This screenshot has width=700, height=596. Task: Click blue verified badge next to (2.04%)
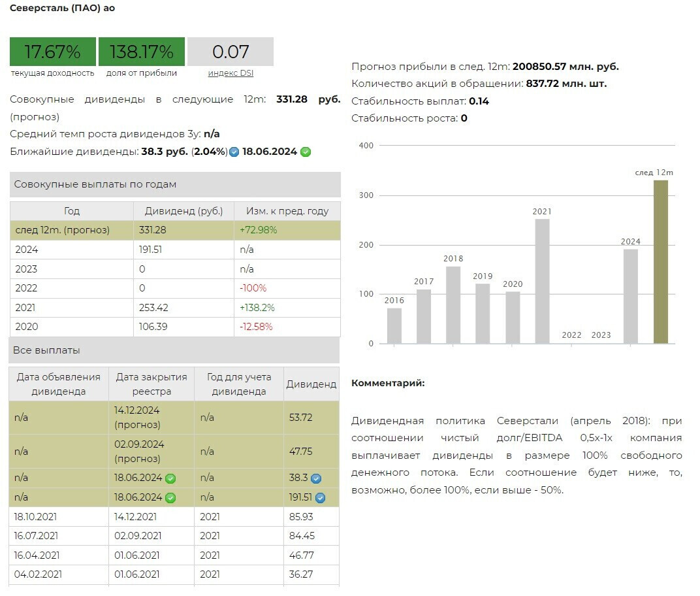234,152
